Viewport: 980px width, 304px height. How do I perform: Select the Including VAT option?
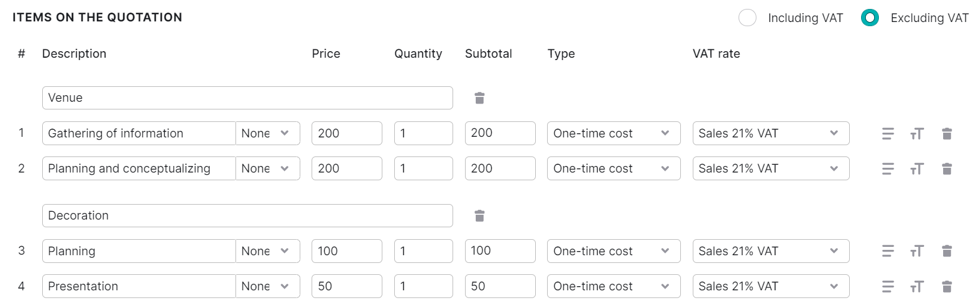(x=747, y=18)
